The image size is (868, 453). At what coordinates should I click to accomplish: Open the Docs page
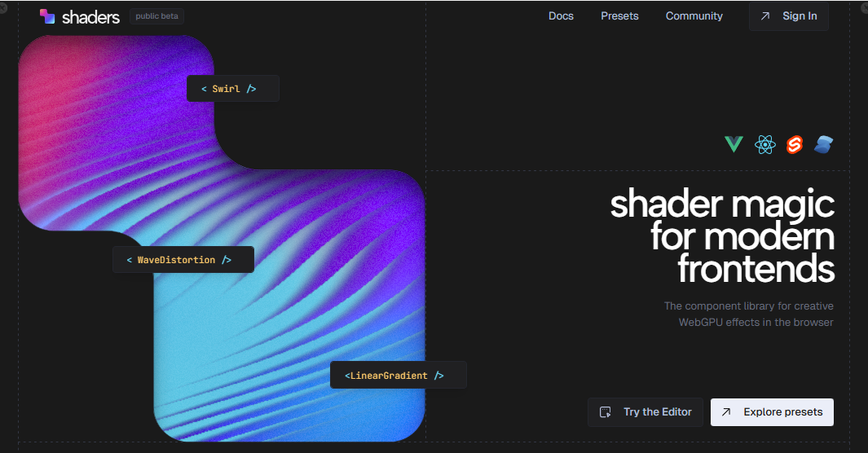(561, 16)
